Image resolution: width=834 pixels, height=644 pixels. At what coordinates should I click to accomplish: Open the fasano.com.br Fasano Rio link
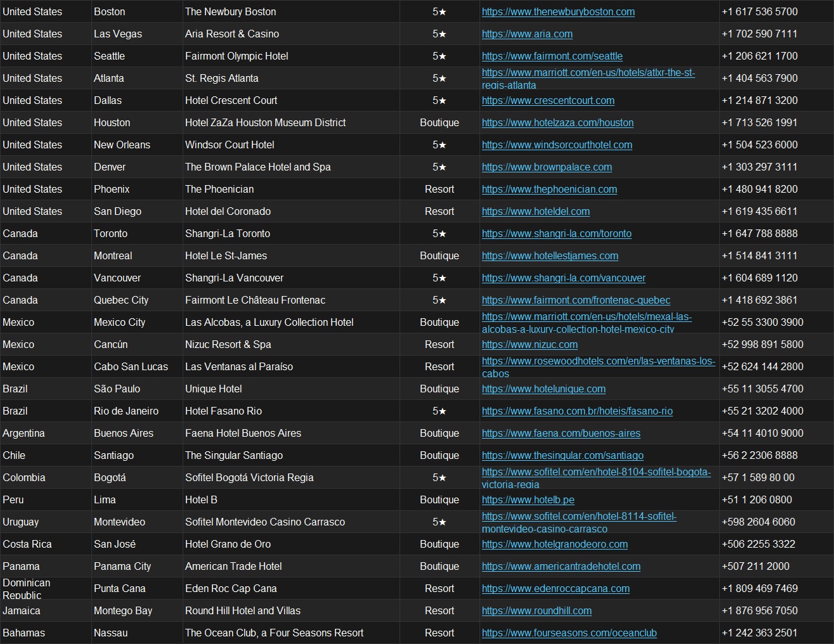click(x=577, y=411)
